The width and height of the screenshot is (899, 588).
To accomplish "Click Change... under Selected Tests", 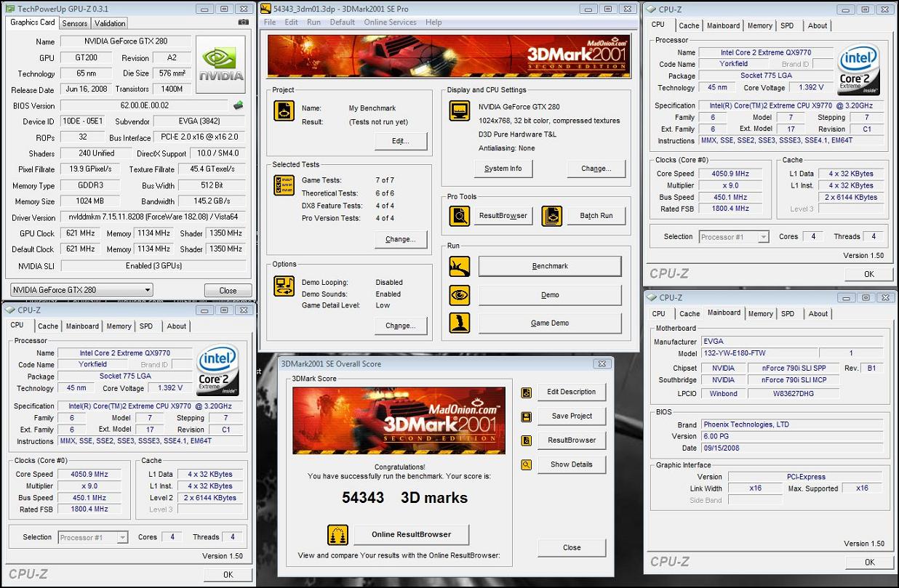I will click(x=400, y=239).
